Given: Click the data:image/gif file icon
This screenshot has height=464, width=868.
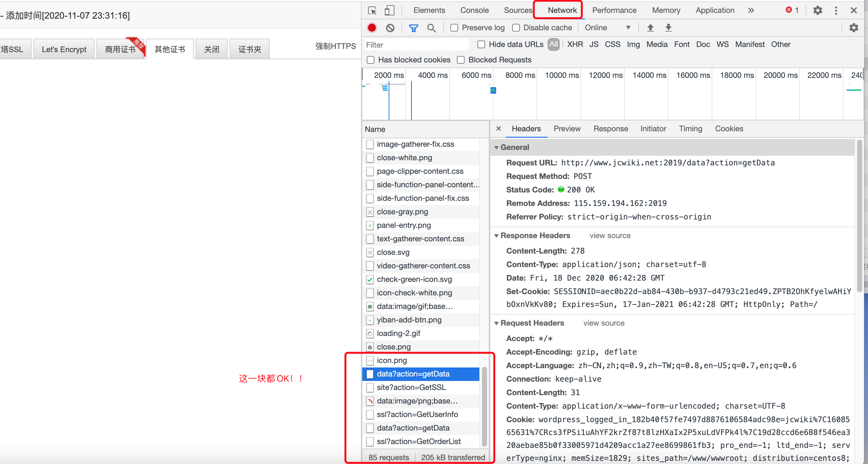Looking at the screenshot, I should (370, 307).
